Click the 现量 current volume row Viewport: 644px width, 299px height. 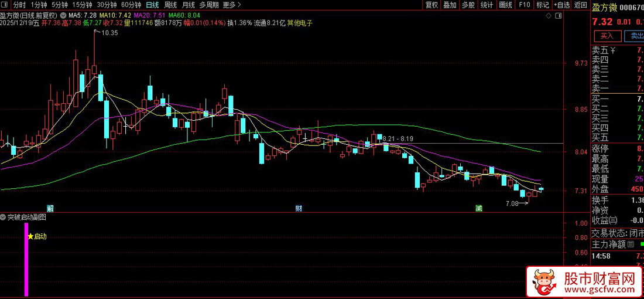tap(617, 179)
